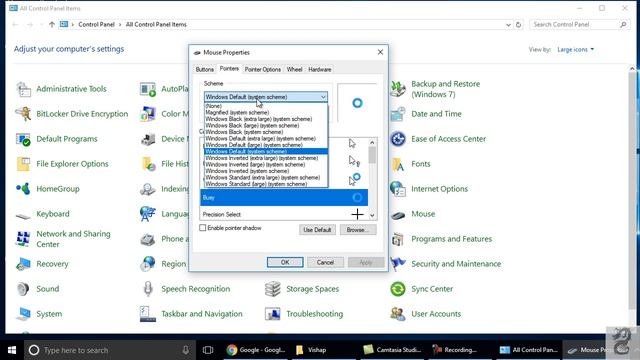Open System icon
This screenshot has width=640, height=360.
point(23,314)
